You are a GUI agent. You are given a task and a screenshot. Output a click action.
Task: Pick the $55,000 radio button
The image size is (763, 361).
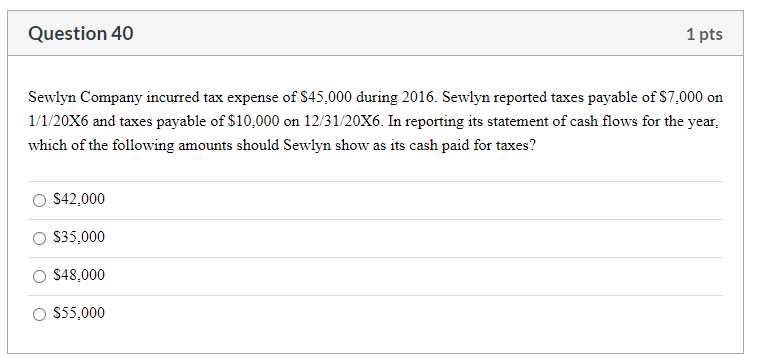(39, 314)
